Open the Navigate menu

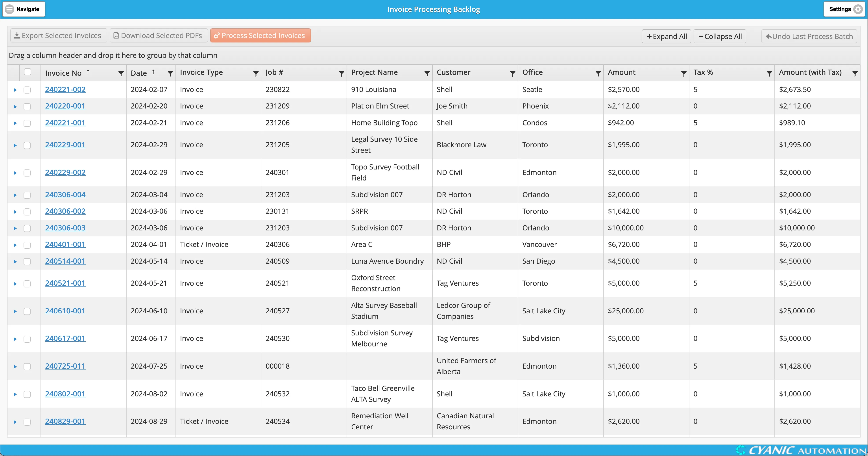click(27, 9)
